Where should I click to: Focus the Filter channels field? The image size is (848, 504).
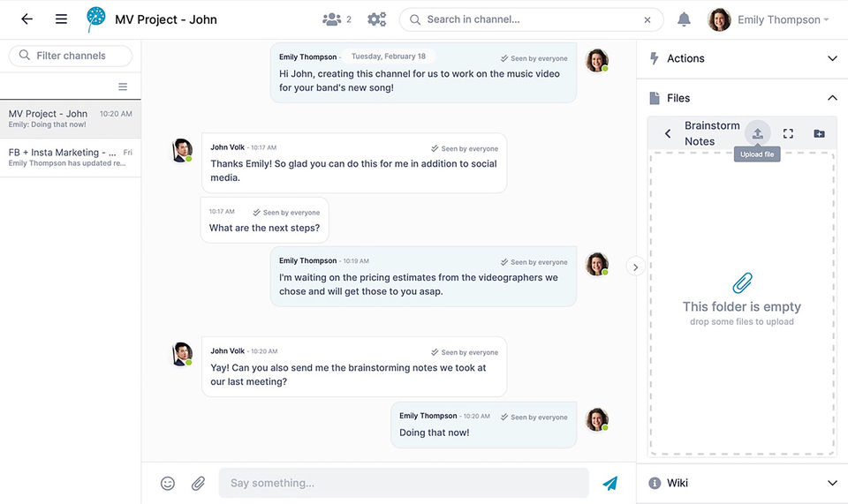71,56
